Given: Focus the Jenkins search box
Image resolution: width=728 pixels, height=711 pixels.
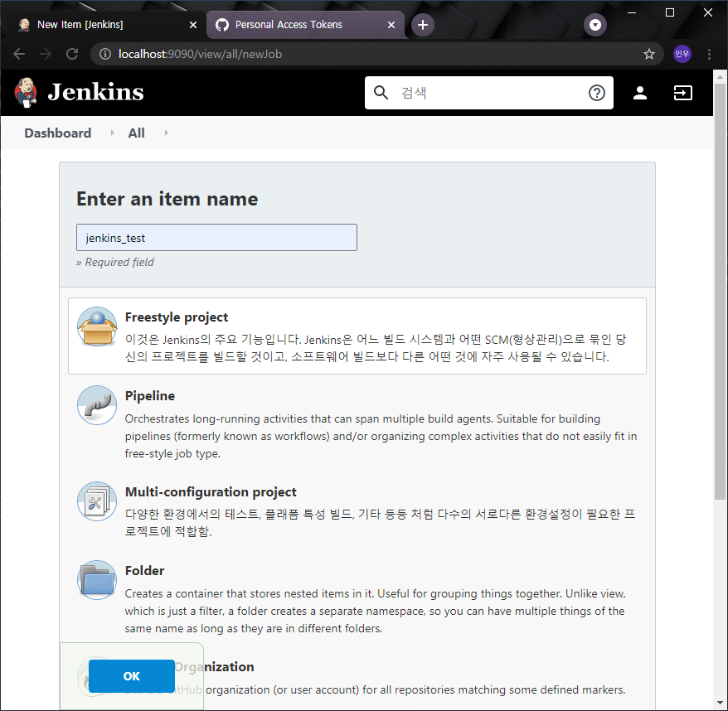Looking at the screenshot, I should [x=488, y=93].
